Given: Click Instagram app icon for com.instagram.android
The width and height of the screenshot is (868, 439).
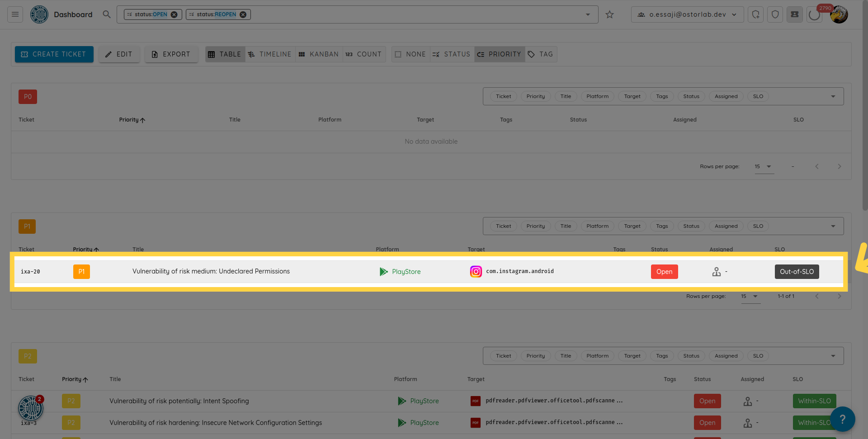Looking at the screenshot, I should tap(476, 271).
